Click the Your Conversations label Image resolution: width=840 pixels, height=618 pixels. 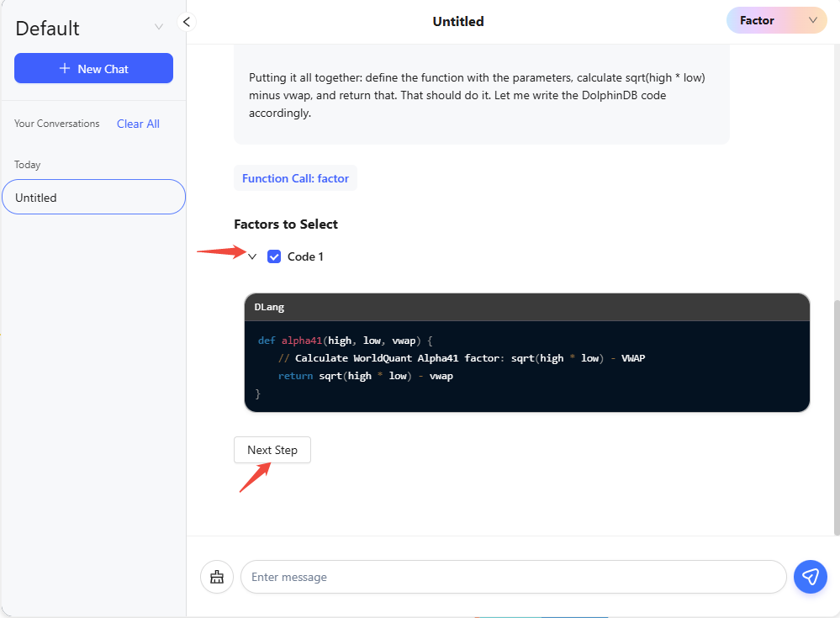point(57,124)
